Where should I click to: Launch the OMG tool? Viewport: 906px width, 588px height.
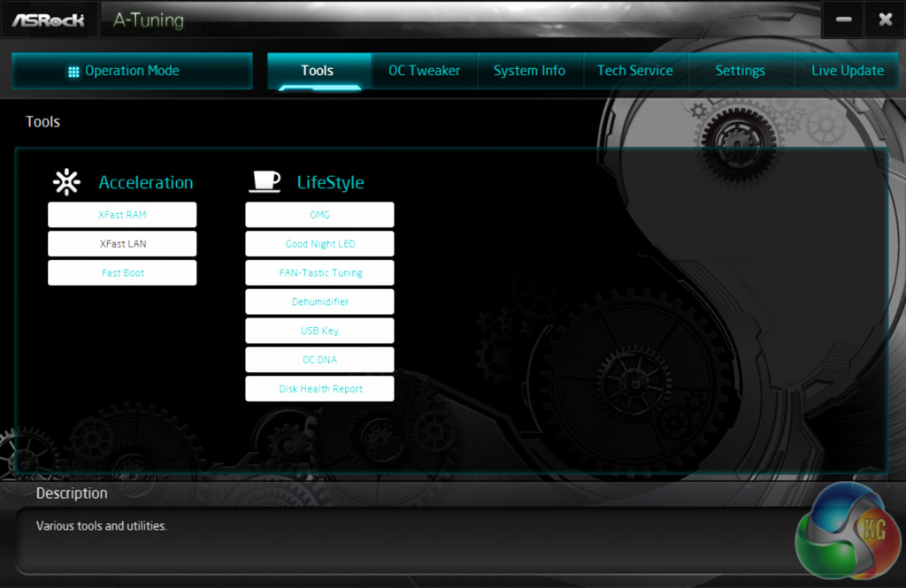(x=319, y=215)
